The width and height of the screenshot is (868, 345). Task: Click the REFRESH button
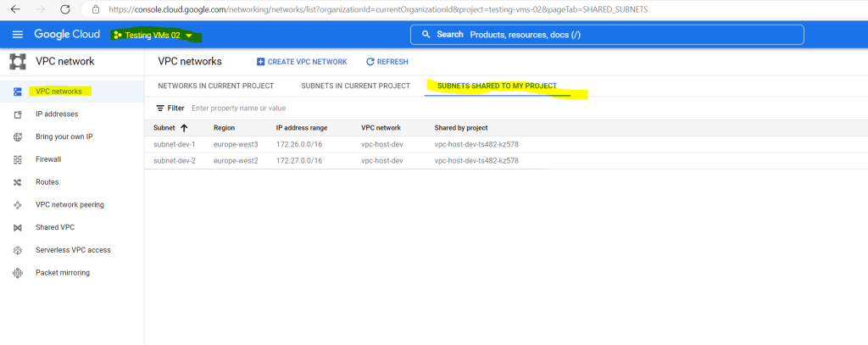tap(387, 62)
